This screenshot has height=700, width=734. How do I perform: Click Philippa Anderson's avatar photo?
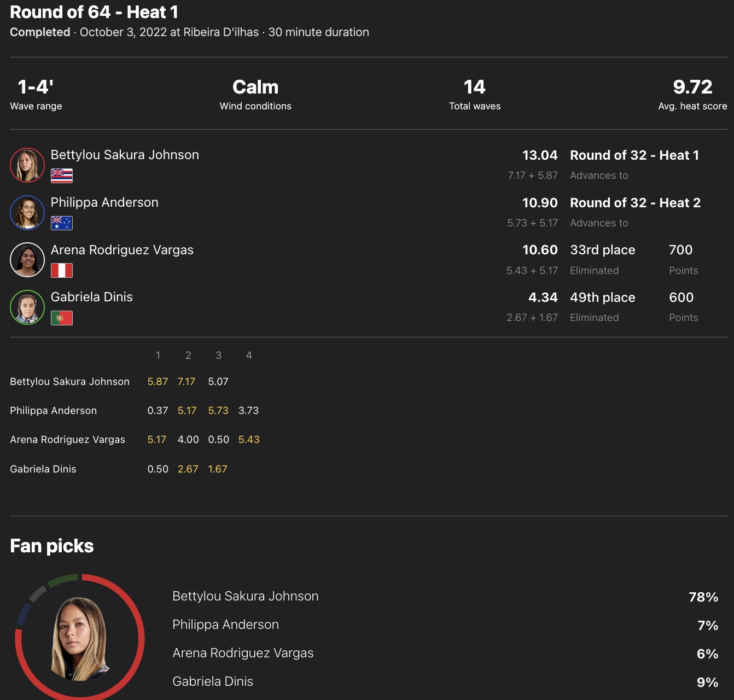(27, 213)
